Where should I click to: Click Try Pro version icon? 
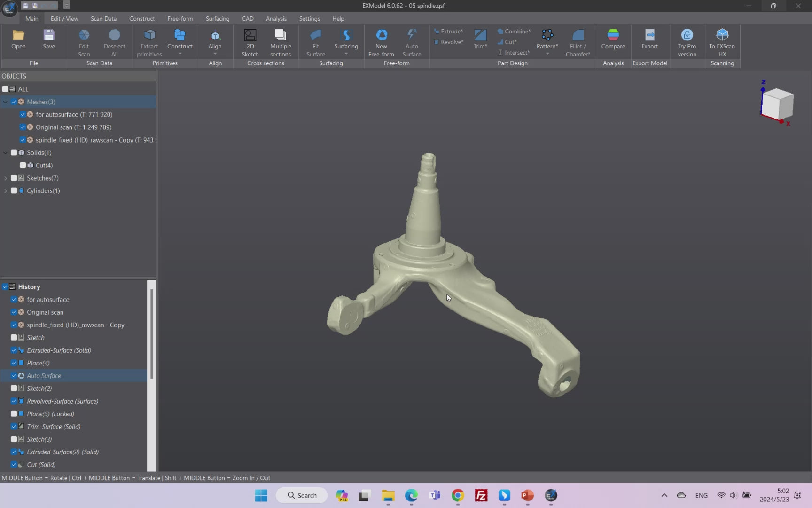point(687,43)
